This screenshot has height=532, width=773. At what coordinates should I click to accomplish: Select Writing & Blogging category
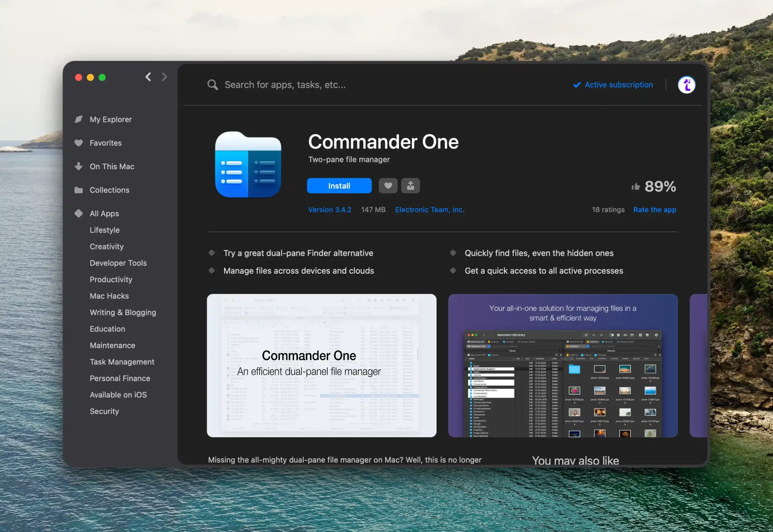pos(123,312)
